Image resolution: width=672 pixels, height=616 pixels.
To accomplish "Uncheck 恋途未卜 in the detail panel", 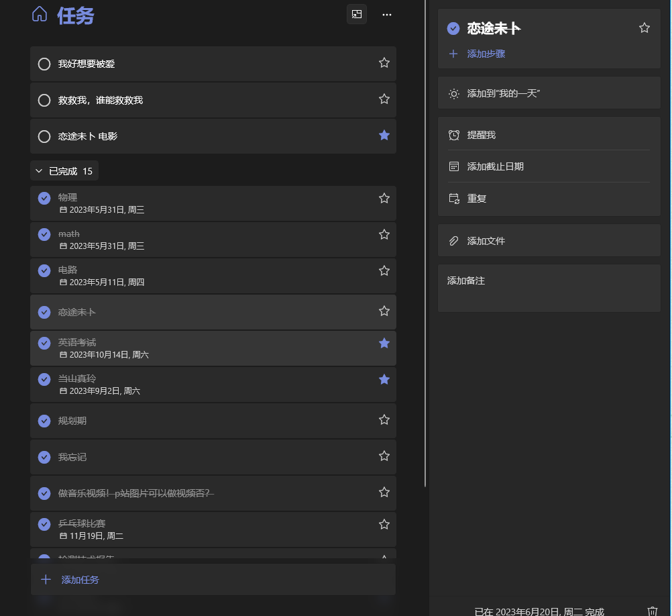I will [453, 28].
